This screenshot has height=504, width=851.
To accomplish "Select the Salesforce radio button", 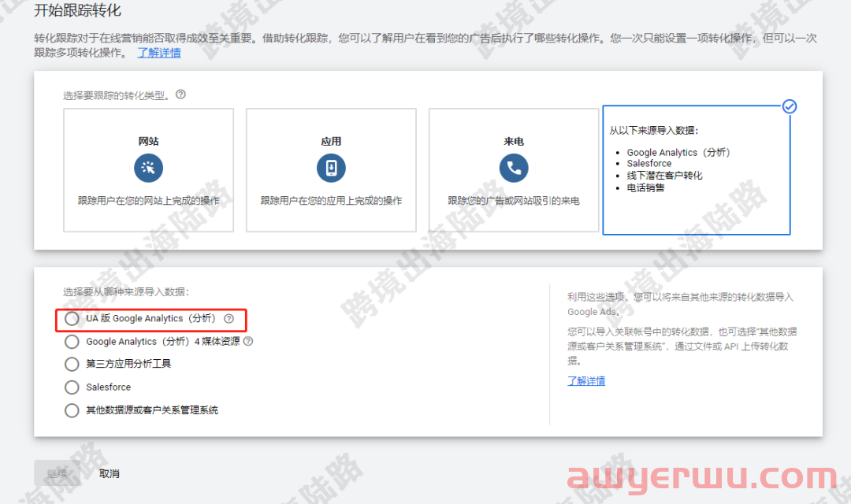I will [x=72, y=387].
